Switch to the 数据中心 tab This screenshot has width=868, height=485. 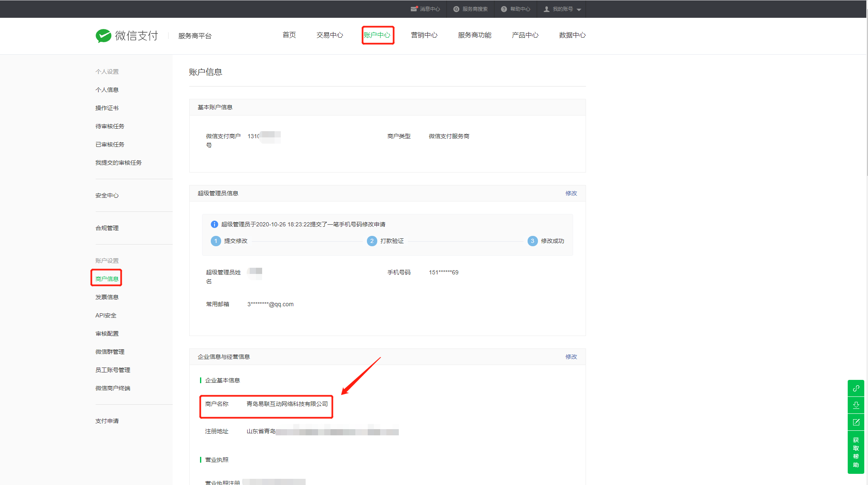(x=572, y=35)
